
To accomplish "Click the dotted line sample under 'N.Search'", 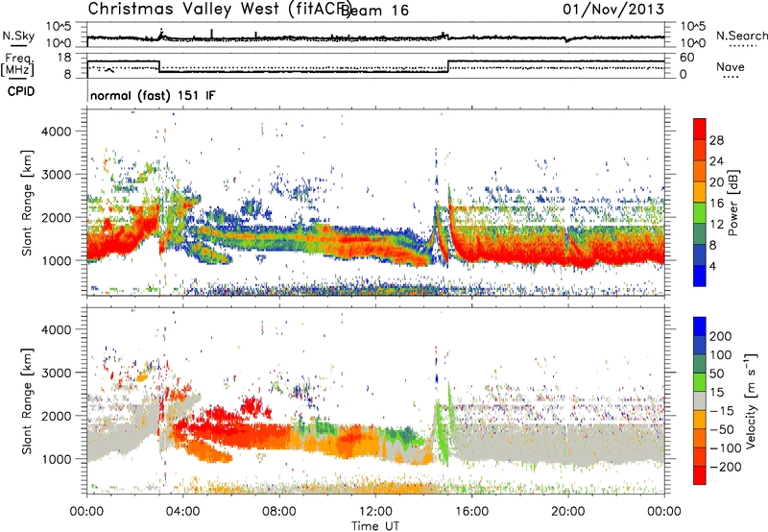I will pos(743,46).
